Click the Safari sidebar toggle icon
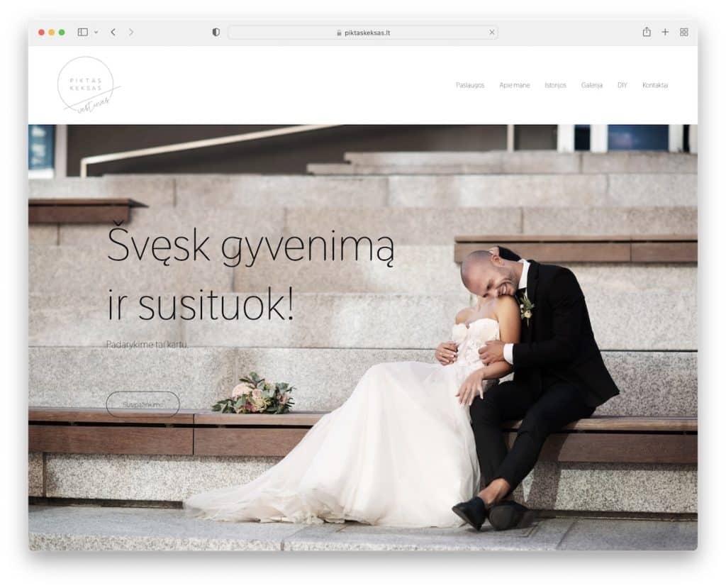Screen dimensions: 726x588 coord(83,32)
